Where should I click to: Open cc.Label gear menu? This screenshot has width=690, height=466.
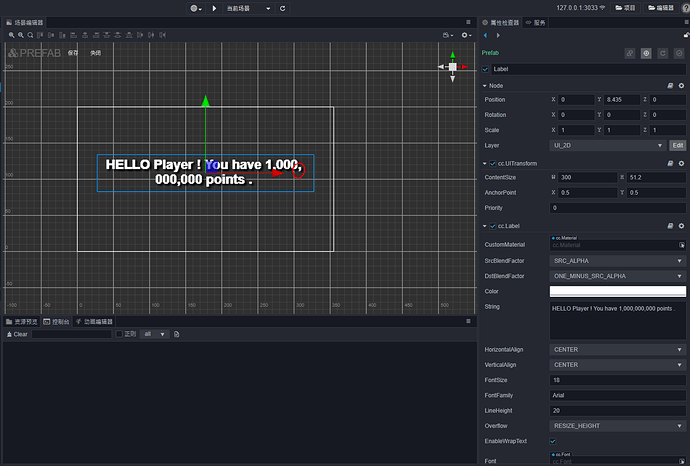coord(681,226)
